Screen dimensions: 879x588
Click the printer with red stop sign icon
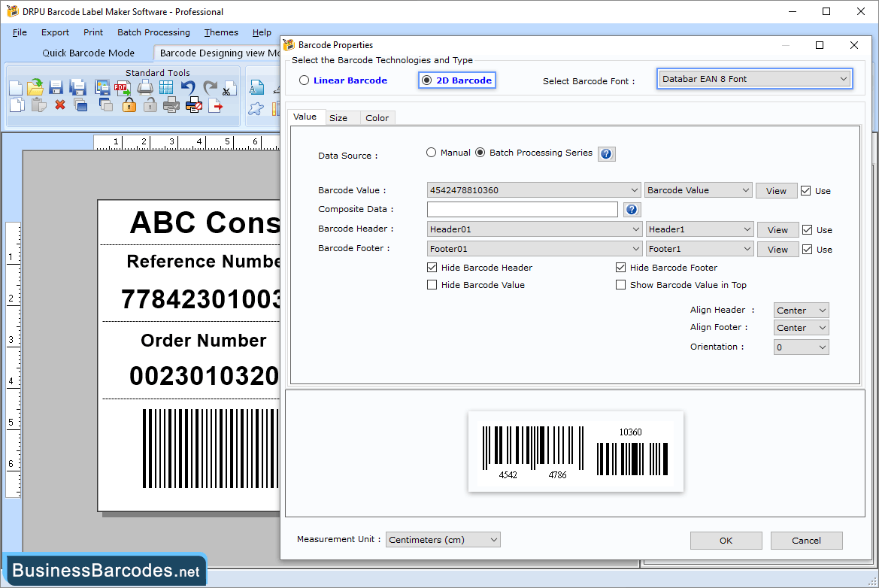point(193,105)
